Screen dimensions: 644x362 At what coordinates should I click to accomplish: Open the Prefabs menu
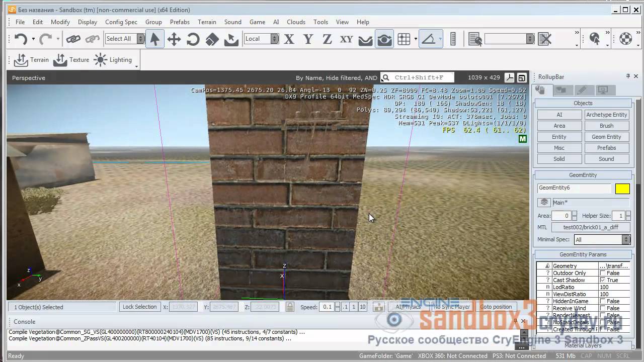180,22
